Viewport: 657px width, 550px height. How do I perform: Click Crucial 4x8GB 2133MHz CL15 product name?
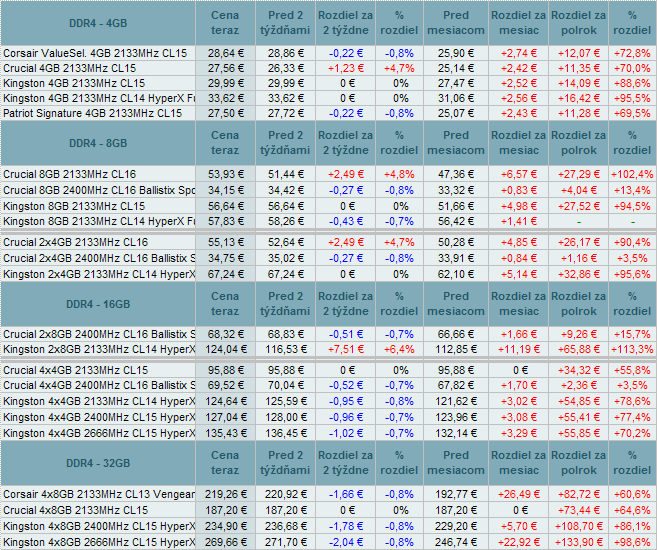[75, 510]
